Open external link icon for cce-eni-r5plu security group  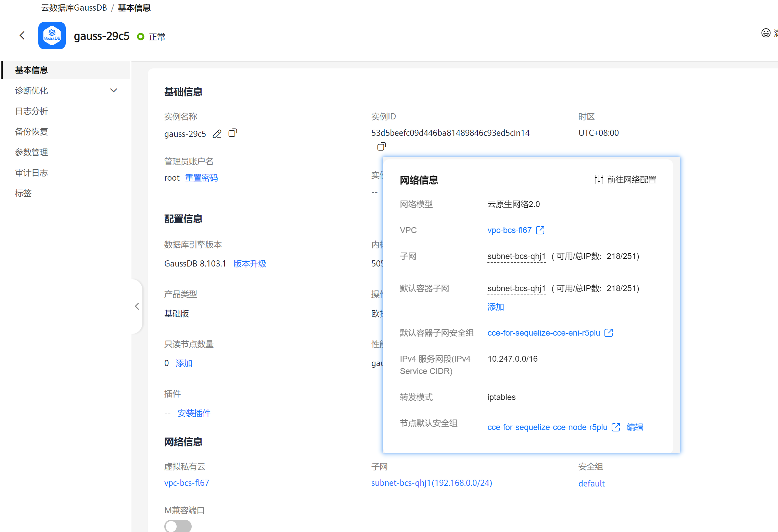pos(609,333)
